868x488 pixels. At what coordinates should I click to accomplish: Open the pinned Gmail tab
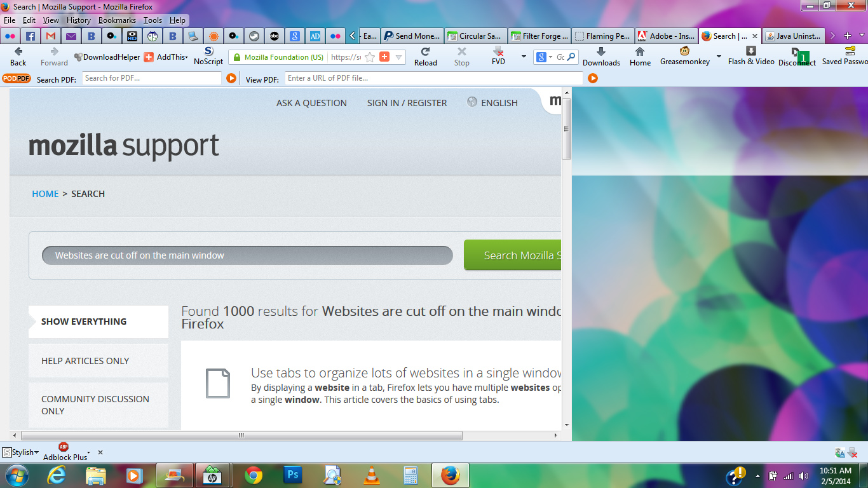[x=51, y=36]
